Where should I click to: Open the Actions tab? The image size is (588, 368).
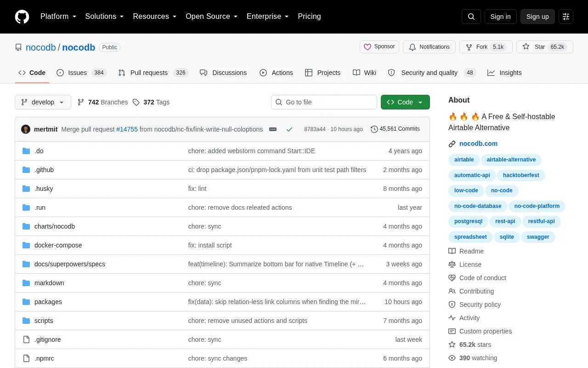(276, 73)
